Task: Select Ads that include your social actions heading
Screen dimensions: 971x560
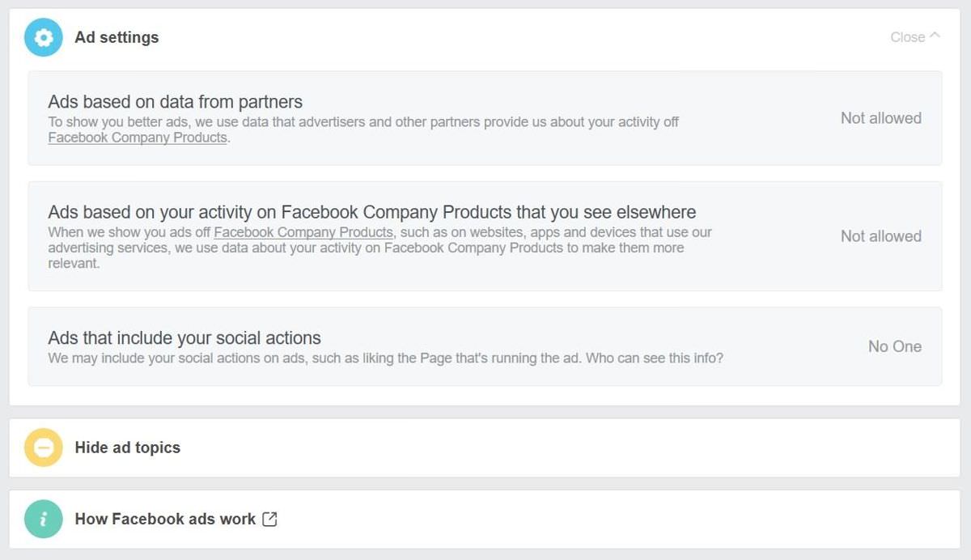Action: (184, 338)
